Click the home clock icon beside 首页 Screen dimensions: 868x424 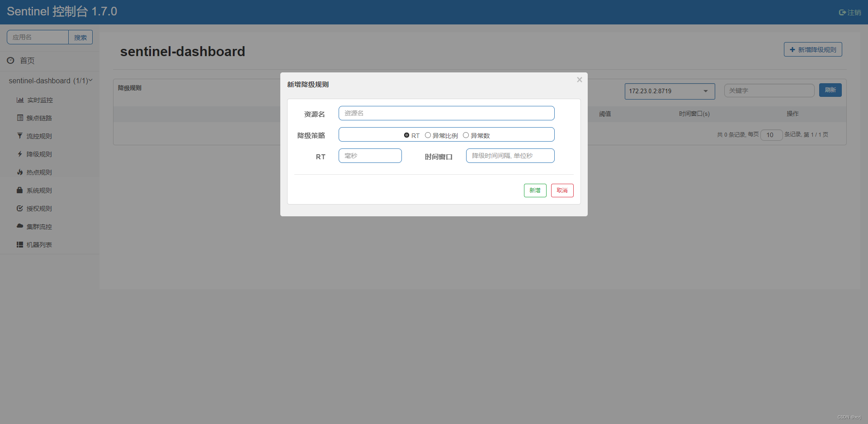pyautogui.click(x=10, y=60)
